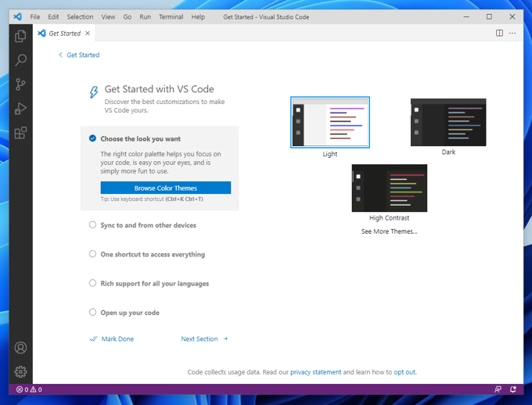Image resolution: width=532 pixels, height=405 pixels.
Task: Click Browse Color Themes button
Action: [166, 188]
